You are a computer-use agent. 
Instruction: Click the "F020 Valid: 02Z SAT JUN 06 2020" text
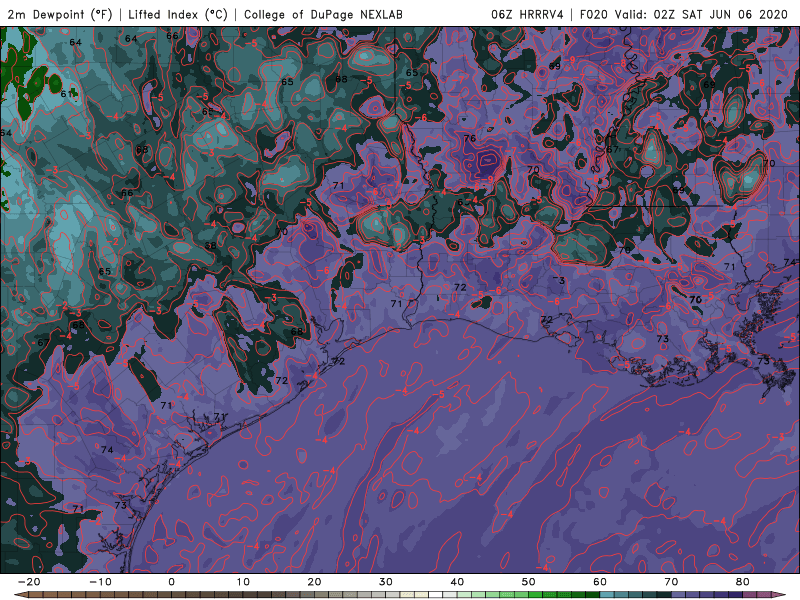click(x=684, y=14)
